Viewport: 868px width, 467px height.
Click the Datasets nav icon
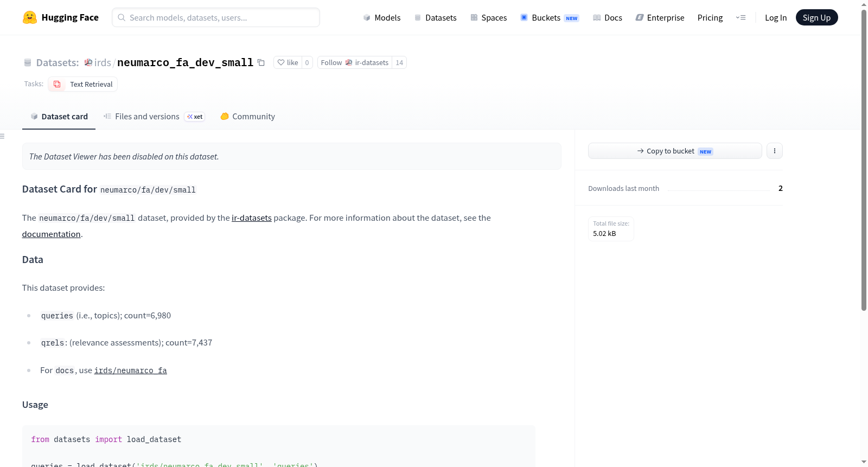(418, 17)
